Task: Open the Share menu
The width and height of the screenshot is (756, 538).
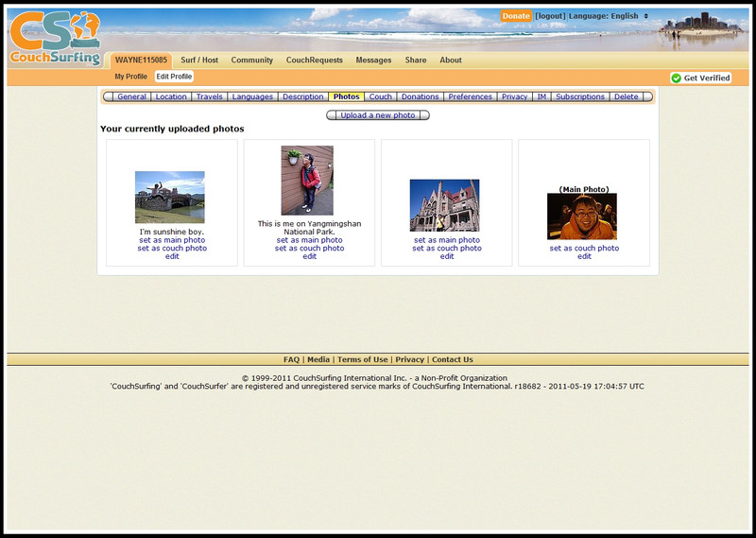Action: point(416,61)
